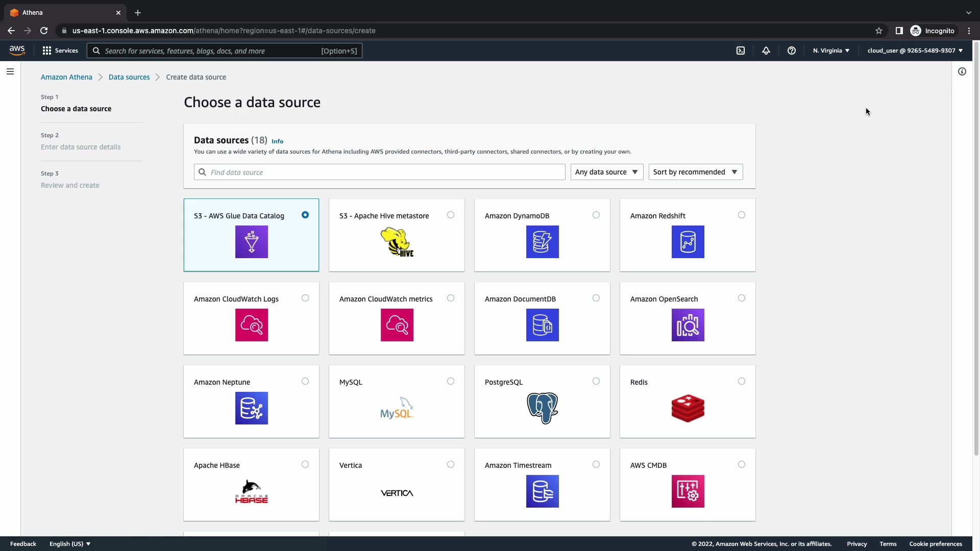Select the Amazon Redshift radio button

click(742, 215)
